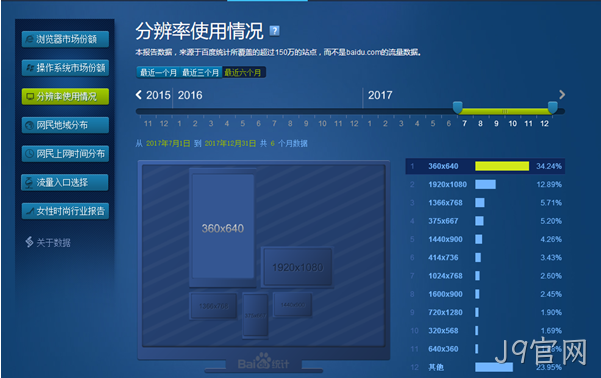Select the 720x1280 row in ranking list
This screenshot has height=378, width=601.
click(x=485, y=312)
